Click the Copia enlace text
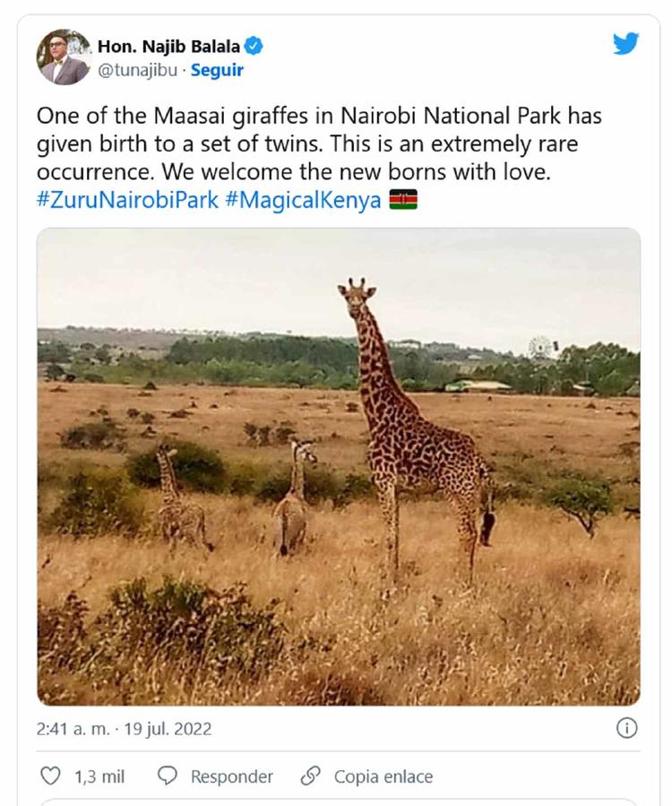The width and height of the screenshot is (672, 806). 383,776
